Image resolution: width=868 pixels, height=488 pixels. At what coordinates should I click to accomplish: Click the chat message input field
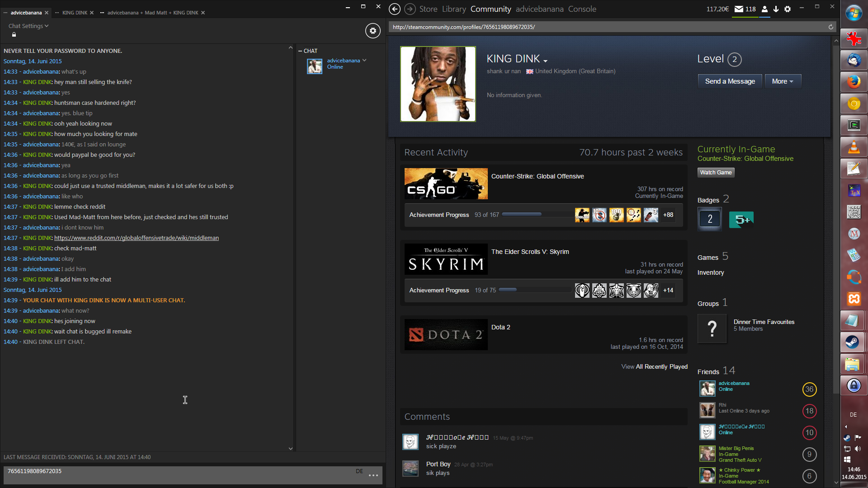click(181, 475)
